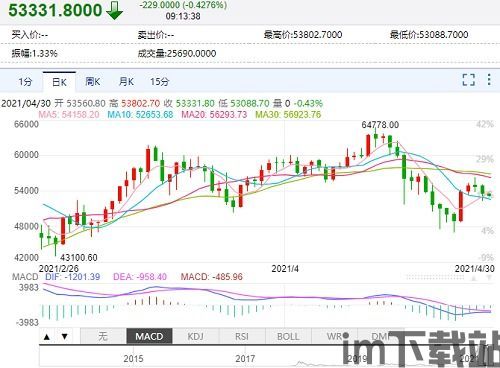Click the 振幅 1.33% value
The width and height of the screenshot is (500, 368).
point(44,53)
